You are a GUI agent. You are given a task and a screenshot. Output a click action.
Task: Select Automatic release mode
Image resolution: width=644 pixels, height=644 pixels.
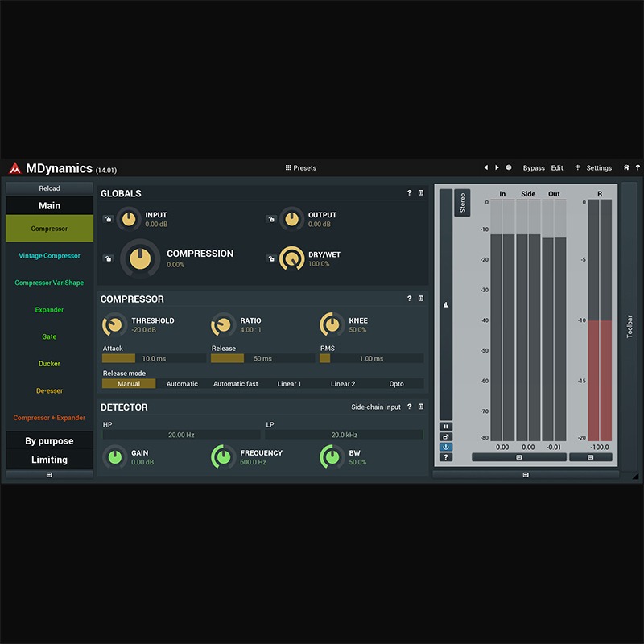coord(183,384)
